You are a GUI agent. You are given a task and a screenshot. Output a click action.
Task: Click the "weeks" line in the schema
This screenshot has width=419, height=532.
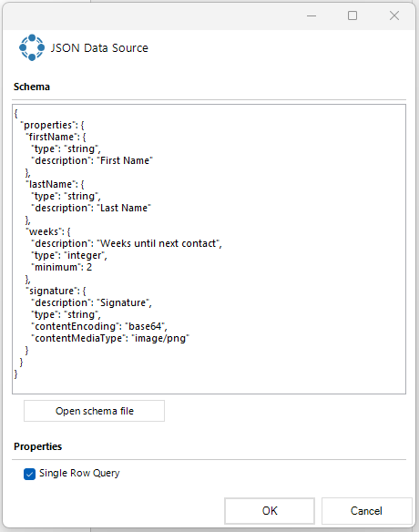pos(48,231)
